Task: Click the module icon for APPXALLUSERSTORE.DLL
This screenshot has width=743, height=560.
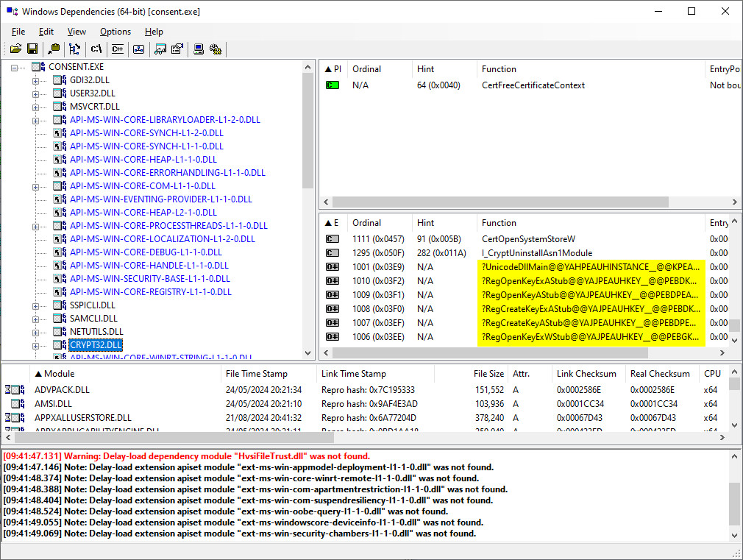Action: 15,418
